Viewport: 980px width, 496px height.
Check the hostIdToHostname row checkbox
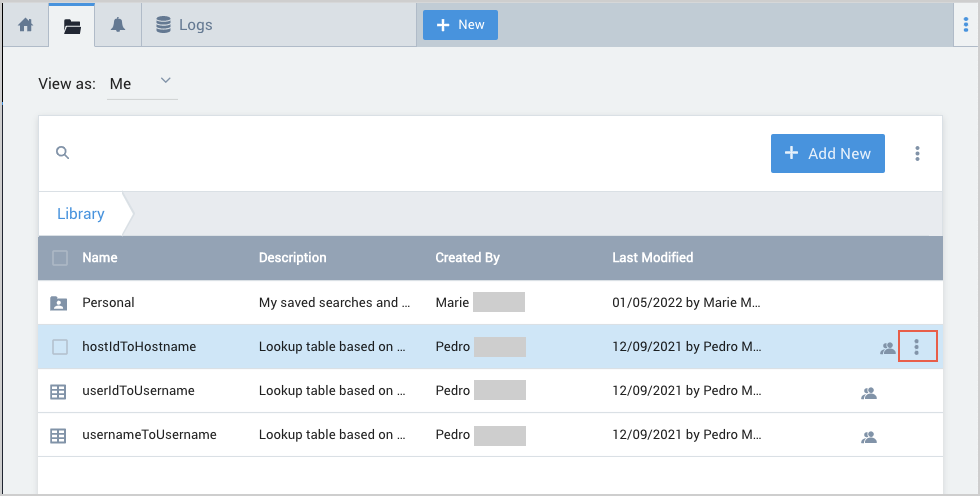pyautogui.click(x=60, y=347)
